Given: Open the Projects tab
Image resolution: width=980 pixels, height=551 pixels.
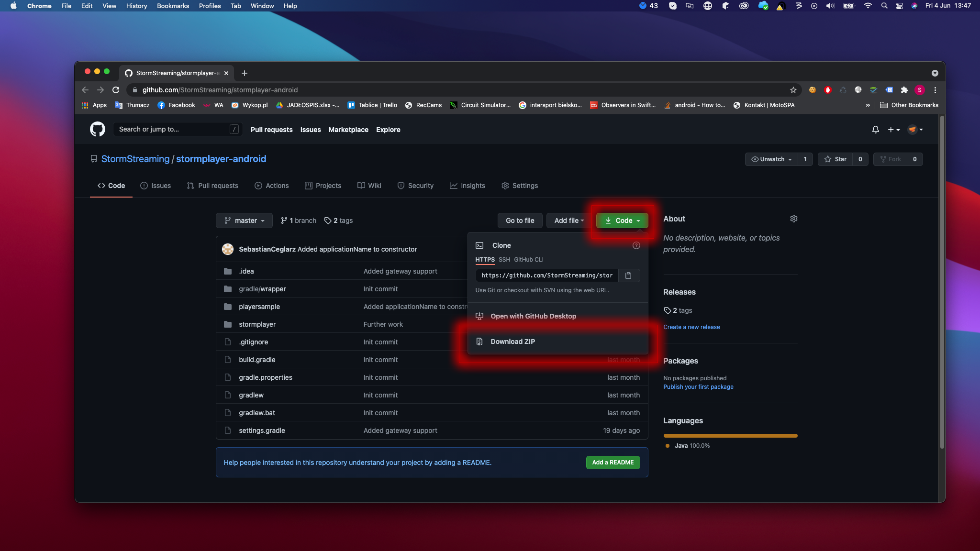Looking at the screenshot, I should [x=323, y=186].
